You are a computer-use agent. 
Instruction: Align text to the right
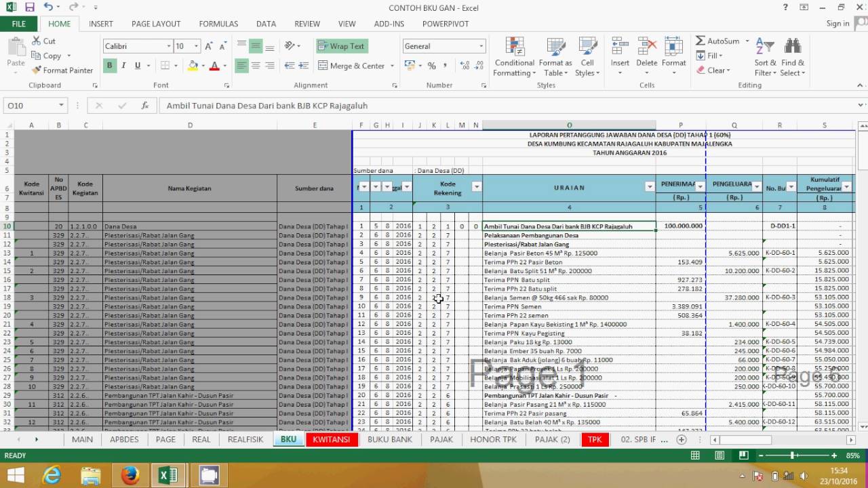tap(270, 66)
